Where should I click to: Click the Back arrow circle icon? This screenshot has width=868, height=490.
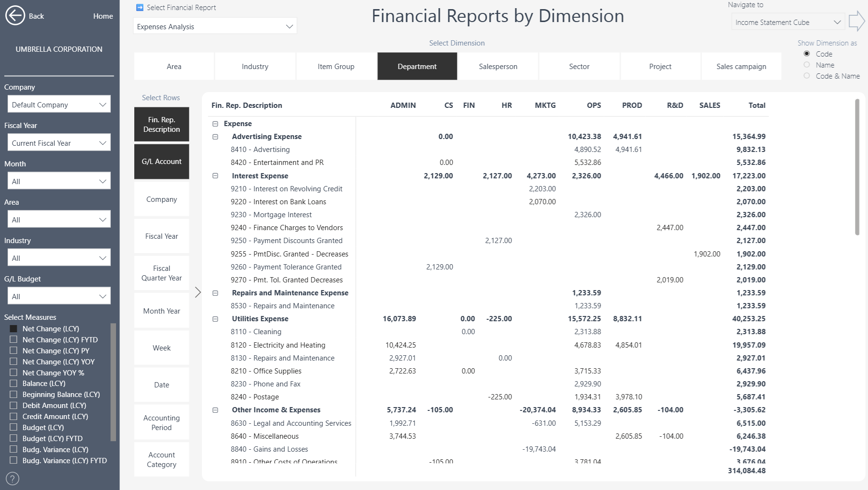click(x=15, y=15)
